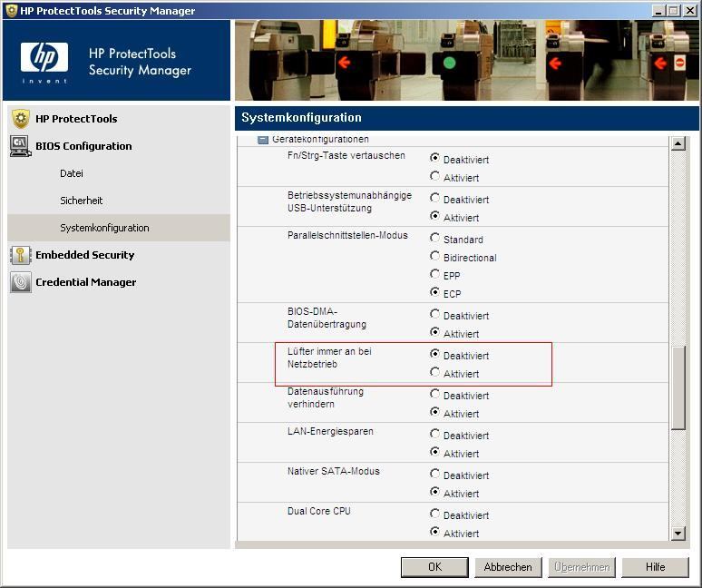Click the Abbrechen button
702x588 pixels.
(508, 567)
